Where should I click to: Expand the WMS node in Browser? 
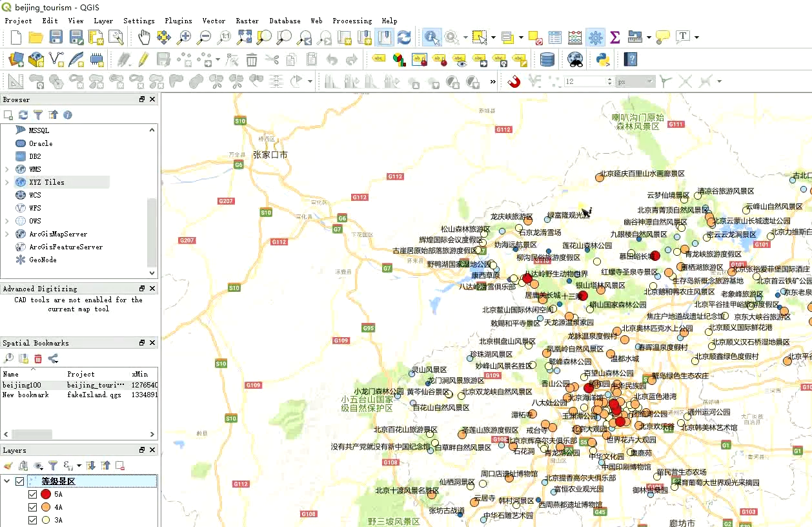coord(7,169)
